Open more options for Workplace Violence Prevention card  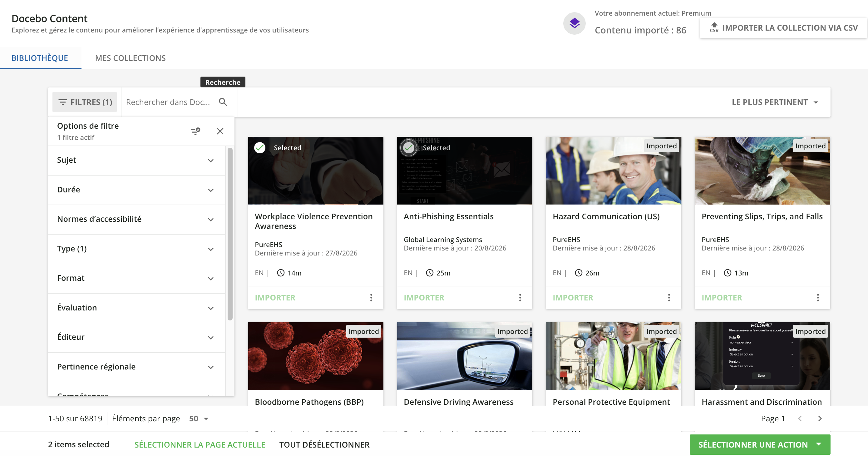371,298
